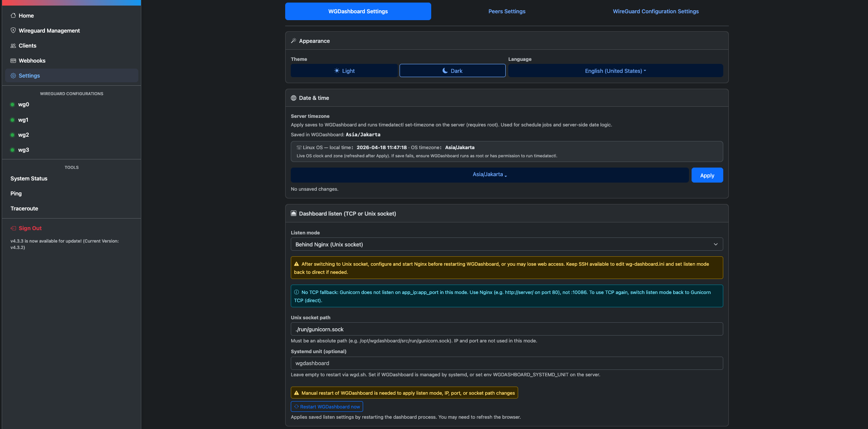
Task: Select the Light theme option
Action: pos(344,71)
